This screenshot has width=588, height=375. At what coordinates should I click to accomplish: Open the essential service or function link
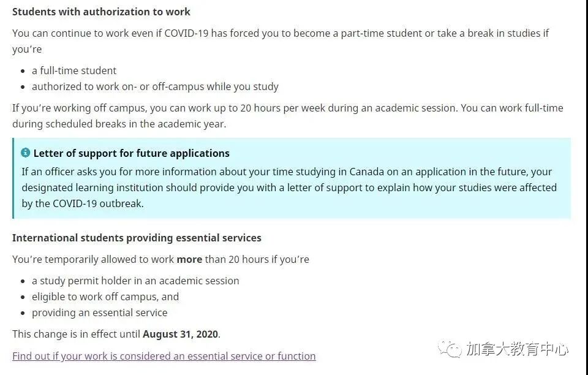tap(164, 356)
